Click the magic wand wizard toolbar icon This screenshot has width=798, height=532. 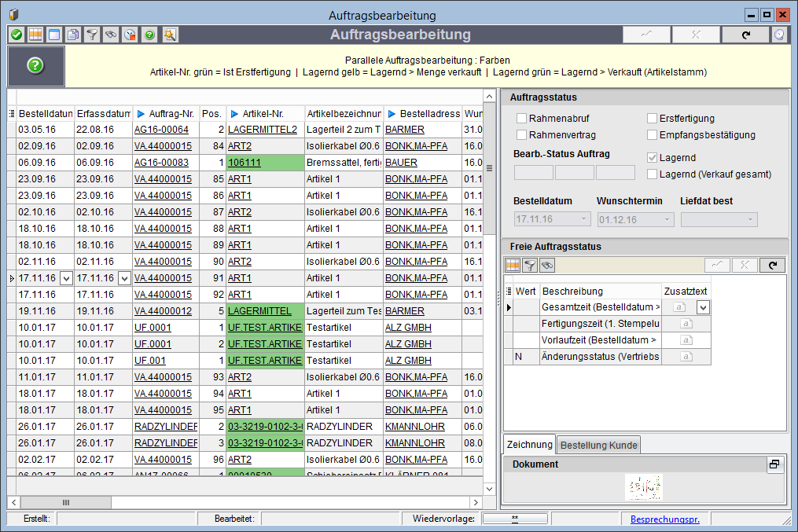click(170, 35)
